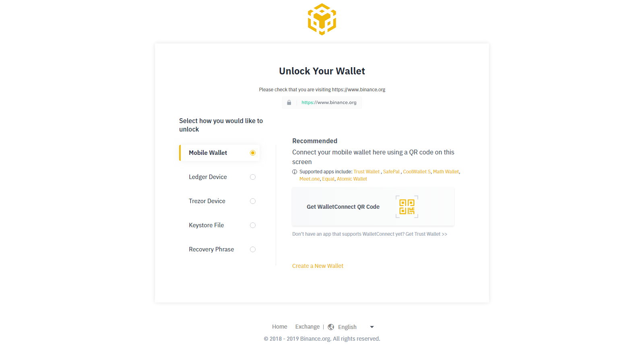The width and height of the screenshot is (644, 362).
Task: Choose the Keystore File unlock option
Action: click(219, 225)
